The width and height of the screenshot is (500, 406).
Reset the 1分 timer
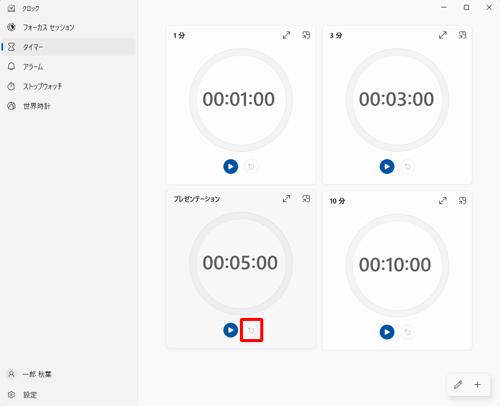click(251, 166)
